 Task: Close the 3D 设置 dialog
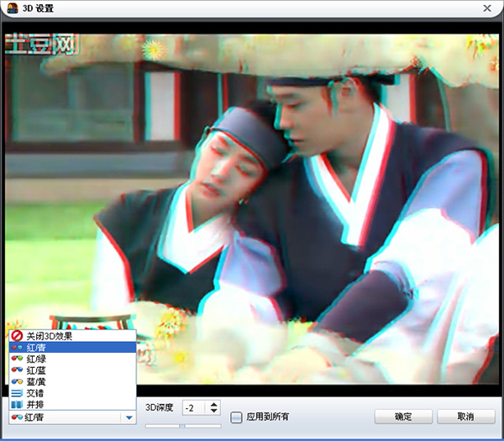point(487,8)
